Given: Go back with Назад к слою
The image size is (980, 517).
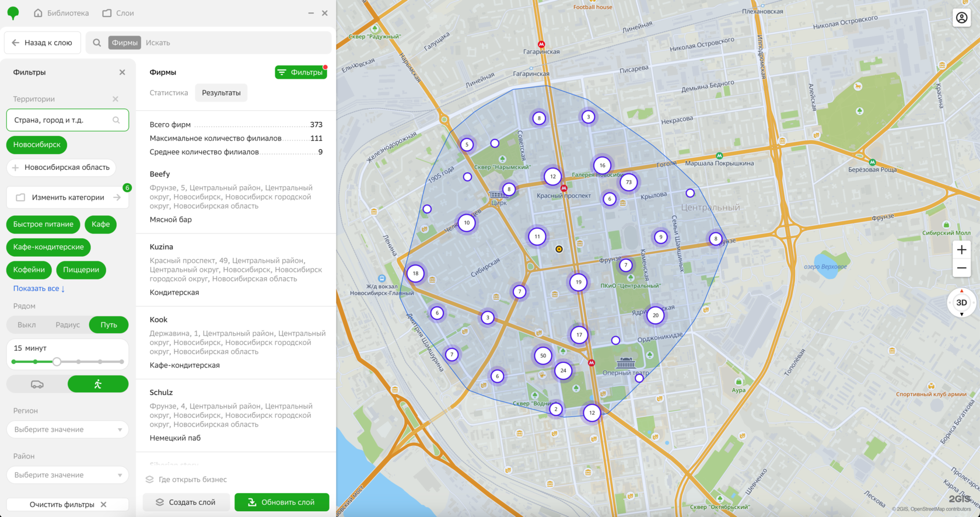Looking at the screenshot, I should (42, 43).
